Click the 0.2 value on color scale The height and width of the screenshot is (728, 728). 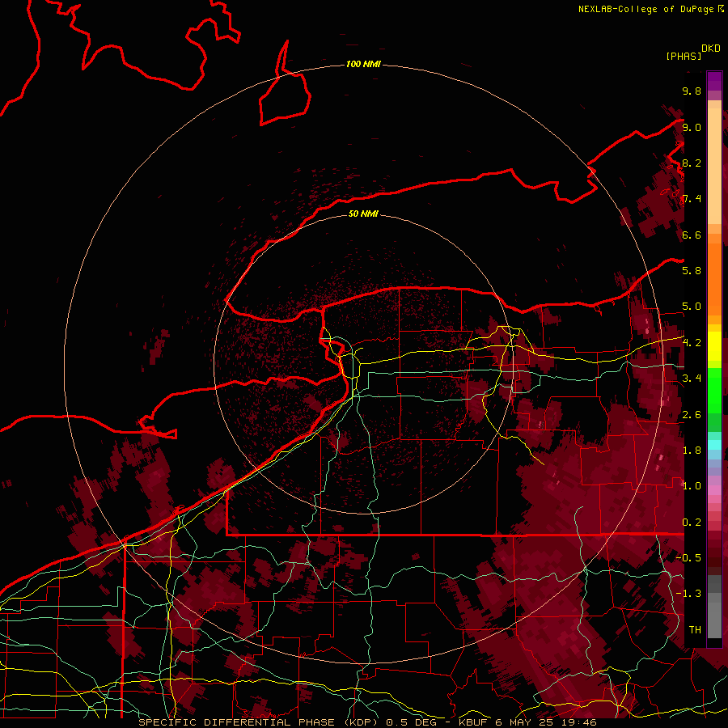pos(692,523)
